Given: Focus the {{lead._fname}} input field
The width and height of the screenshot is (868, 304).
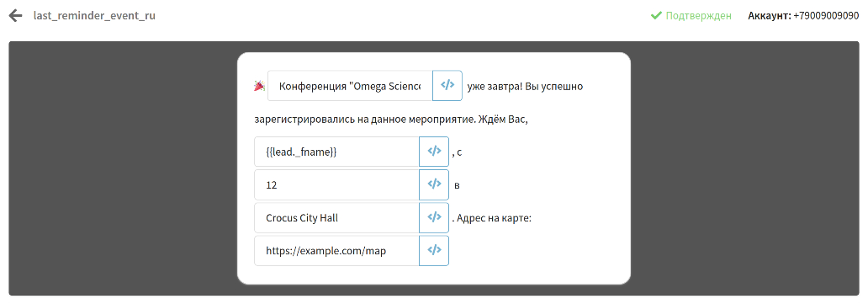Looking at the screenshot, I should (x=336, y=152).
